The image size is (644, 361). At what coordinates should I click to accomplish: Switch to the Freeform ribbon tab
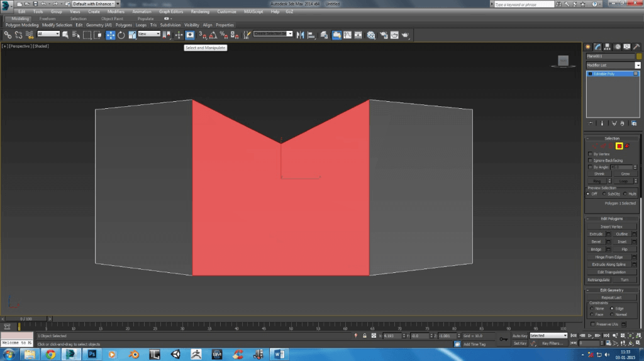pos(47,19)
